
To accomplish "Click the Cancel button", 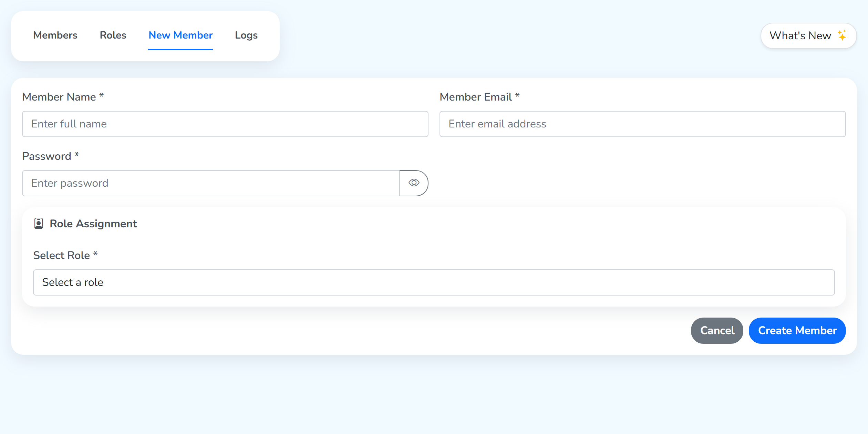I will [717, 331].
